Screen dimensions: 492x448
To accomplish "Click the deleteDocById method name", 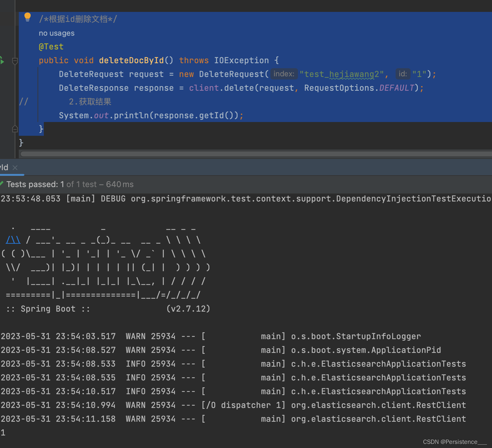I will point(131,60).
